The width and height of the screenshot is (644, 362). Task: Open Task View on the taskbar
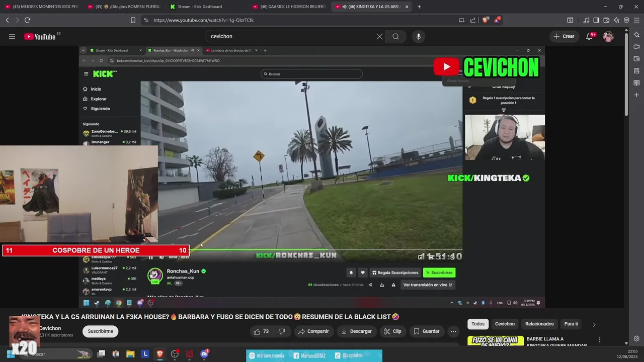101,354
